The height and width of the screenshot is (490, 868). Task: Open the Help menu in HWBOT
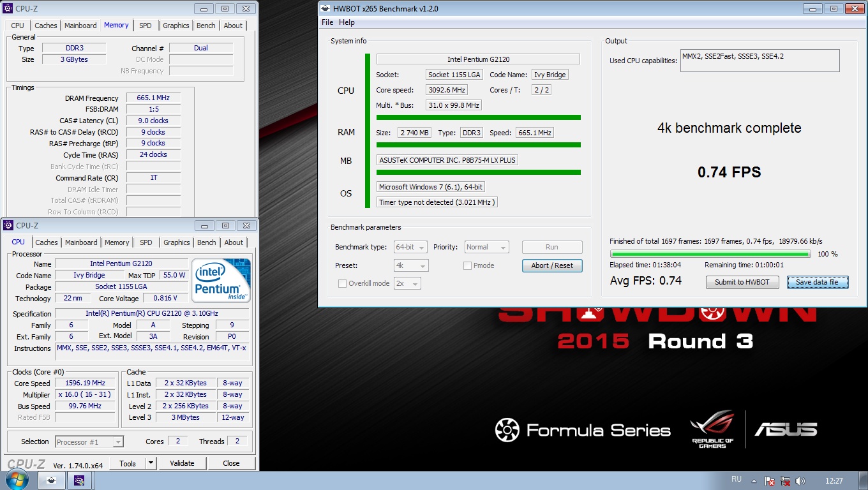347,22
